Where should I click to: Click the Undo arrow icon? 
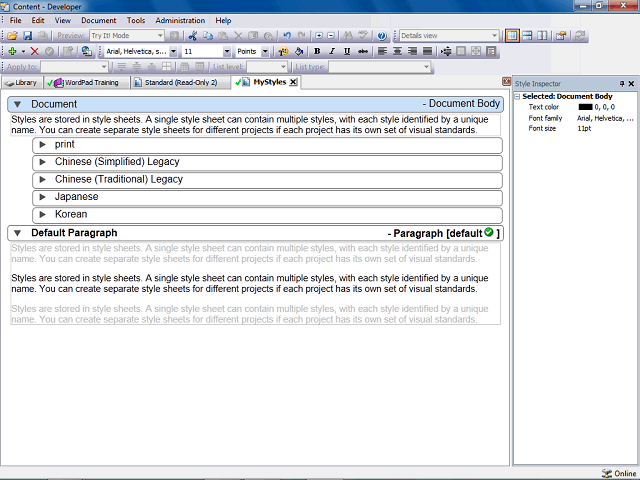pos(287,36)
